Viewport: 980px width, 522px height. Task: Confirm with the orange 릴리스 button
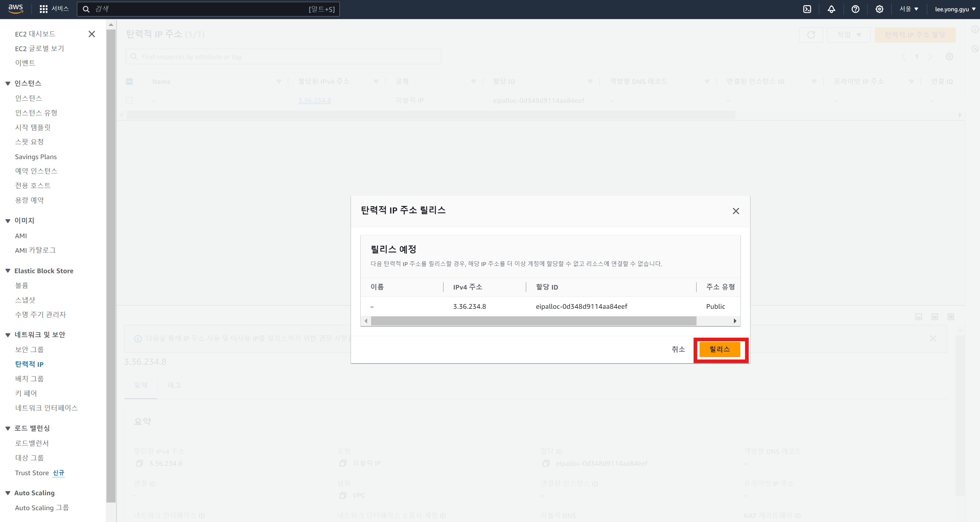point(719,349)
